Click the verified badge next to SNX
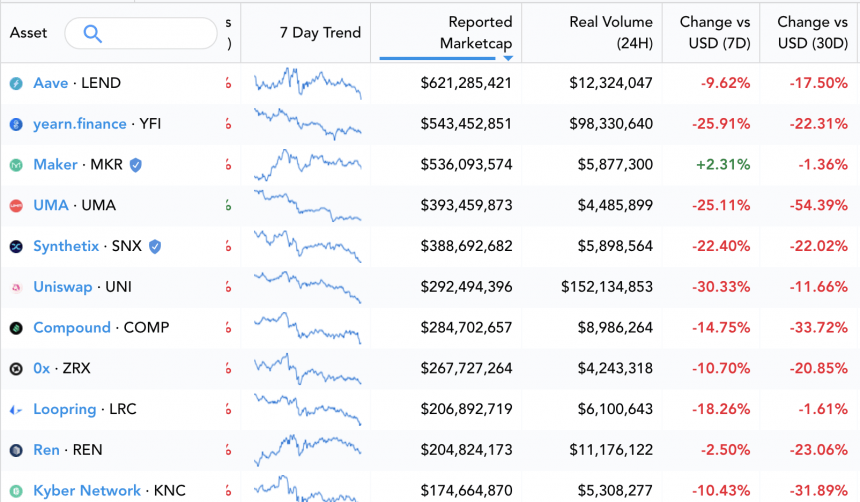Screen dimensions: 860x502 pos(155,246)
